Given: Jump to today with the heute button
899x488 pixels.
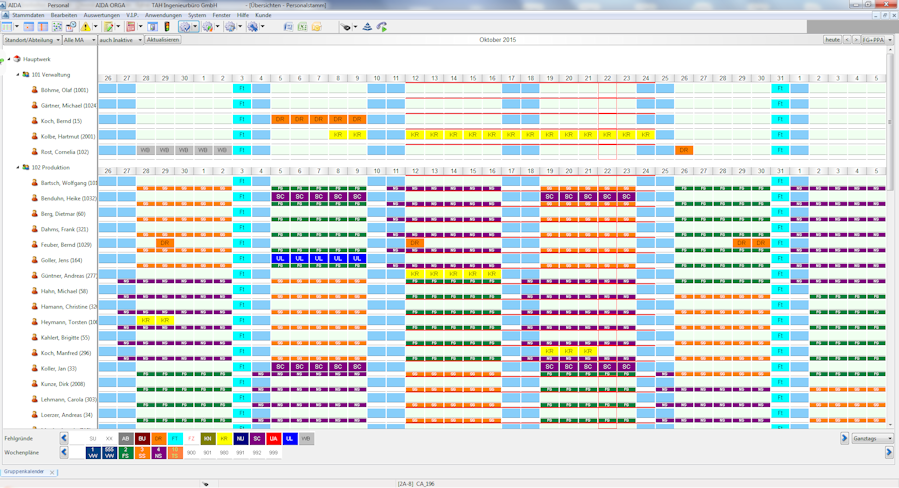Looking at the screenshot, I should (x=831, y=40).
